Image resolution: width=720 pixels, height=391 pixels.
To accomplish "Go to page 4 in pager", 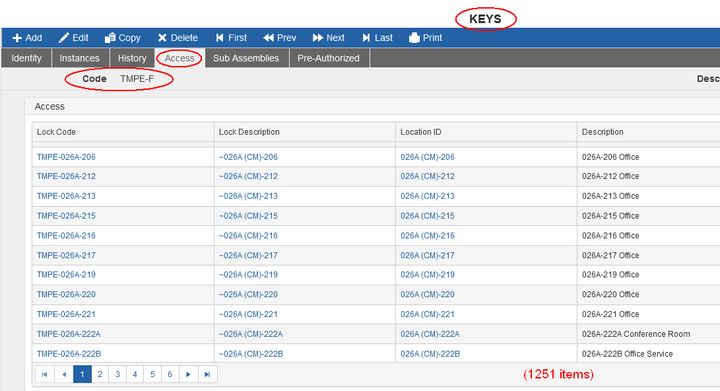I will pyautogui.click(x=135, y=374).
